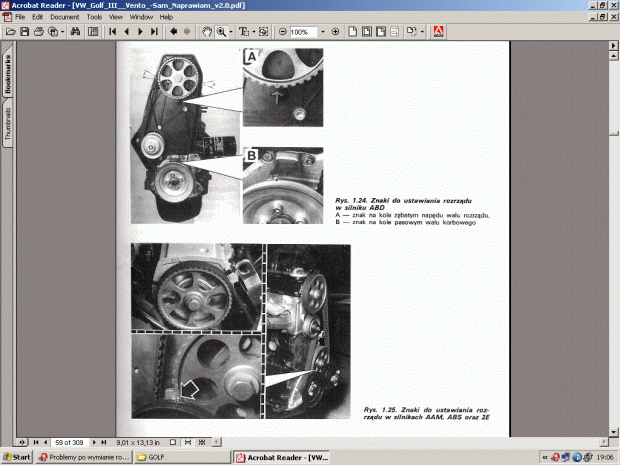
Task: Click the Zoom In plus button
Action: tap(335, 32)
